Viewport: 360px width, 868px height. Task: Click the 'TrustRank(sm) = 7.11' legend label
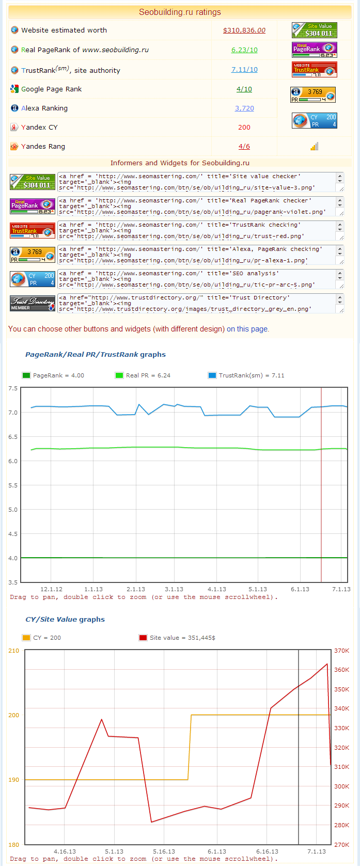click(252, 375)
